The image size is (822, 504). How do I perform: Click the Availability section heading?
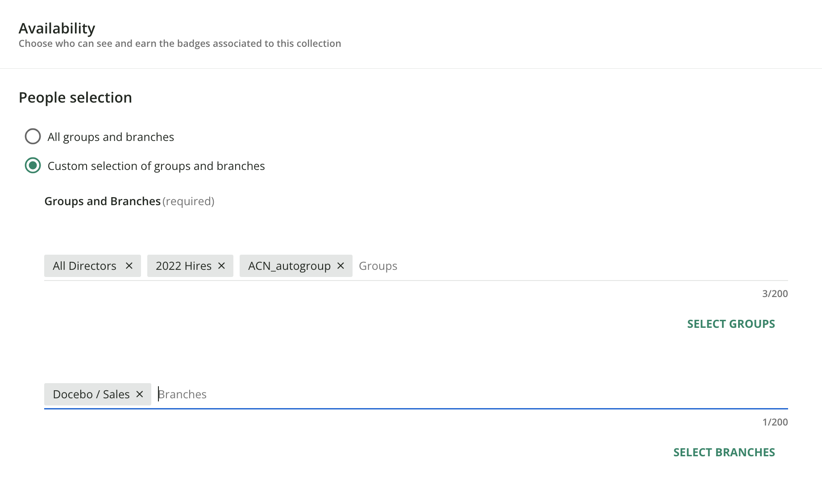(x=57, y=29)
